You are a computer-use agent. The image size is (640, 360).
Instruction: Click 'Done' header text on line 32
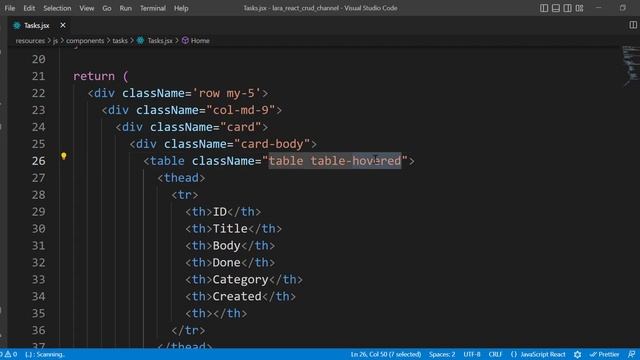tap(227, 262)
